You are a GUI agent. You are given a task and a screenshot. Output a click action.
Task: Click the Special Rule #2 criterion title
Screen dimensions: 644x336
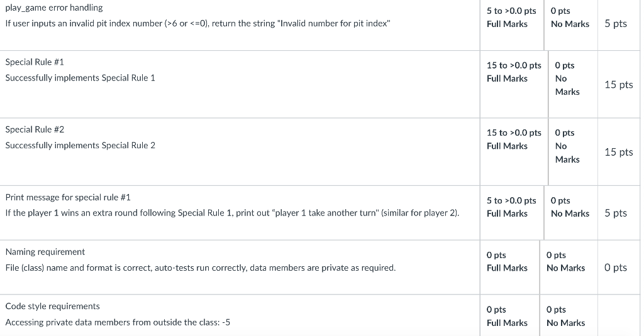(35, 129)
